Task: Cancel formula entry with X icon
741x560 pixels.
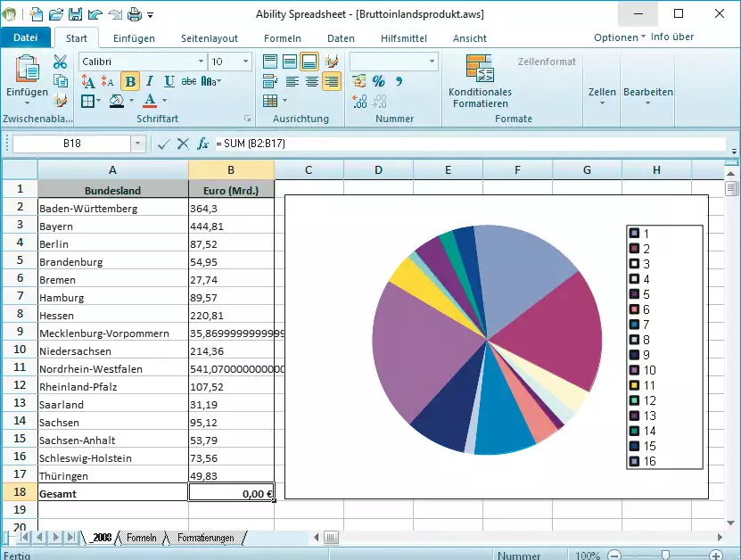Action: (183, 144)
